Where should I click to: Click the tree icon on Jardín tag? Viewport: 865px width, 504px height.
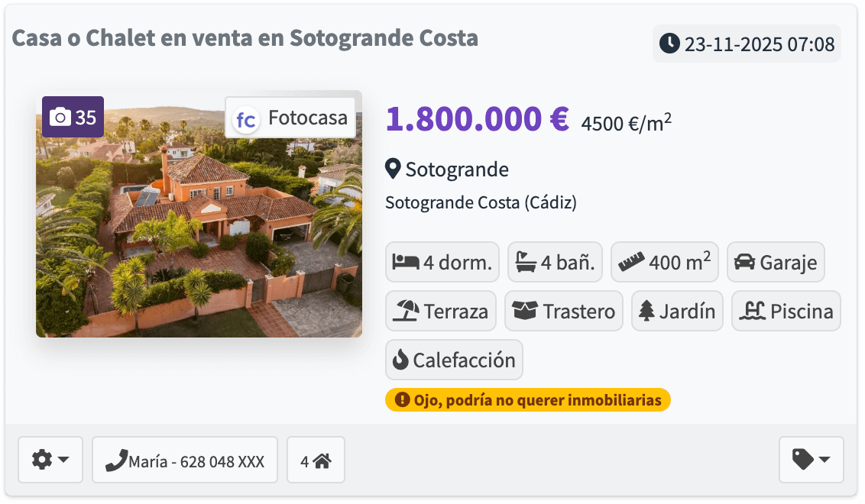click(x=647, y=312)
